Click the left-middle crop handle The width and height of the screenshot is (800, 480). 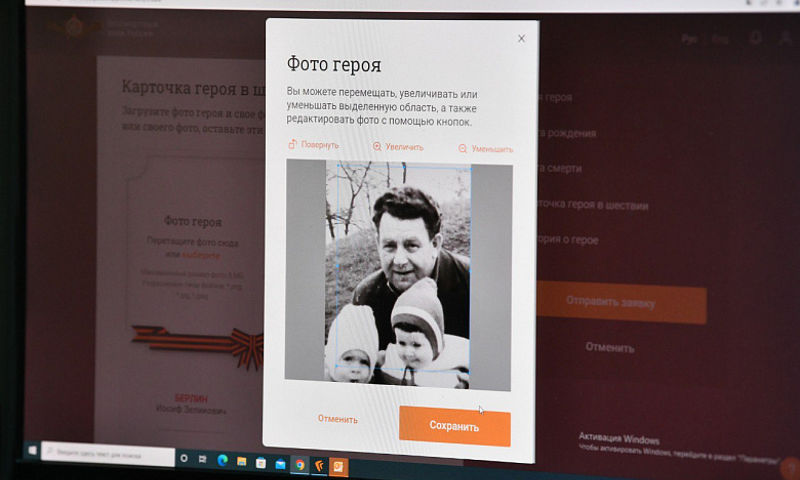[x=338, y=266]
